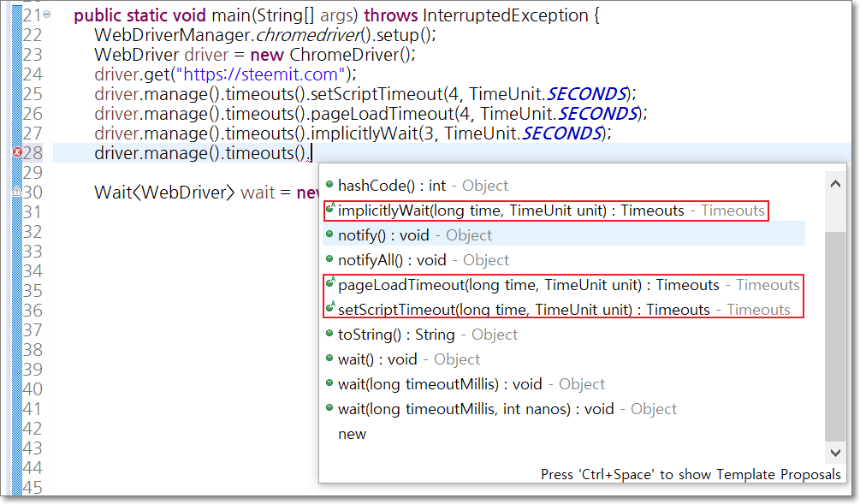The image size is (860, 504).
Task: Click the warning marker on line 30
Action: click(x=17, y=192)
